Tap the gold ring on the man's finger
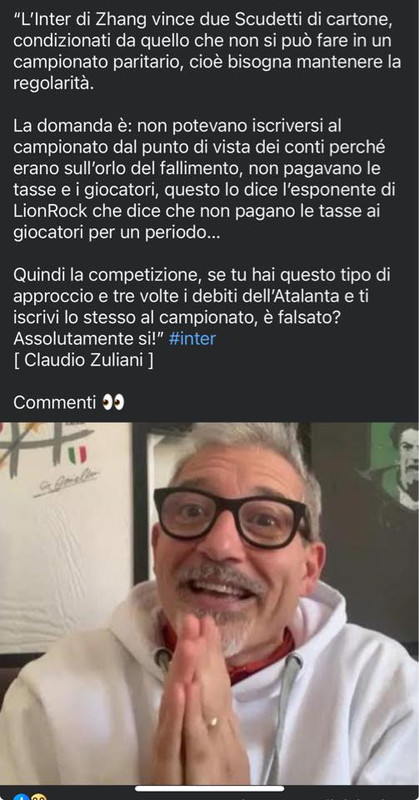419x800 pixels. [x=212, y=722]
